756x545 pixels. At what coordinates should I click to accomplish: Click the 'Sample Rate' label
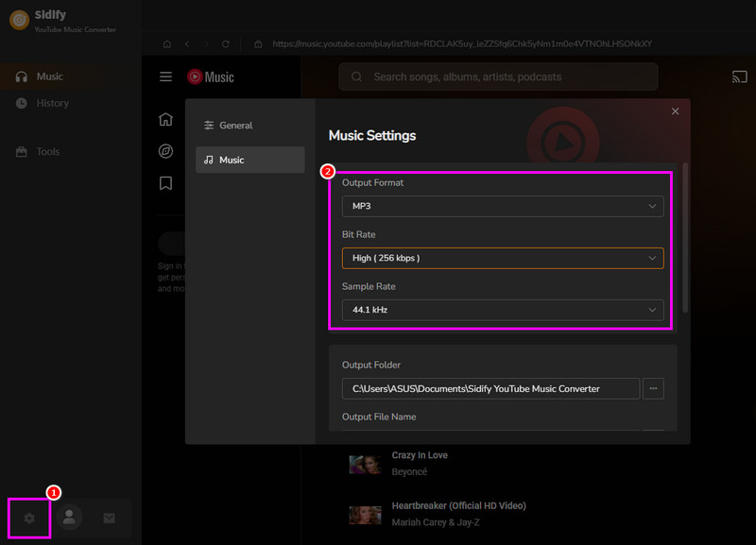point(369,286)
